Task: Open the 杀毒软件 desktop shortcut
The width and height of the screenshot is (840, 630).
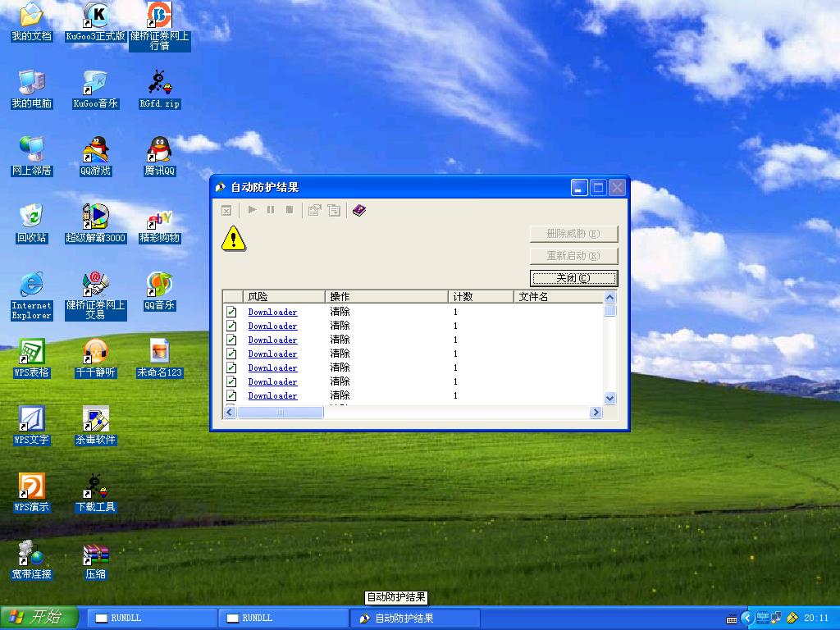Action: [x=95, y=419]
